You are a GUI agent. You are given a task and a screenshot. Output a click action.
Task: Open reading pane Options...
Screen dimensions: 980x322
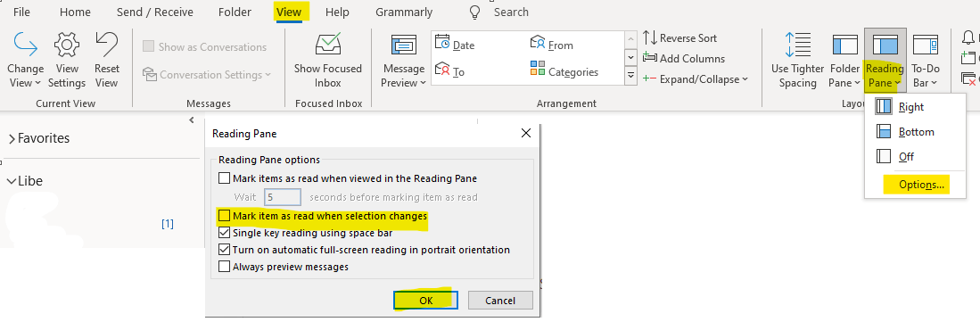[x=921, y=185]
